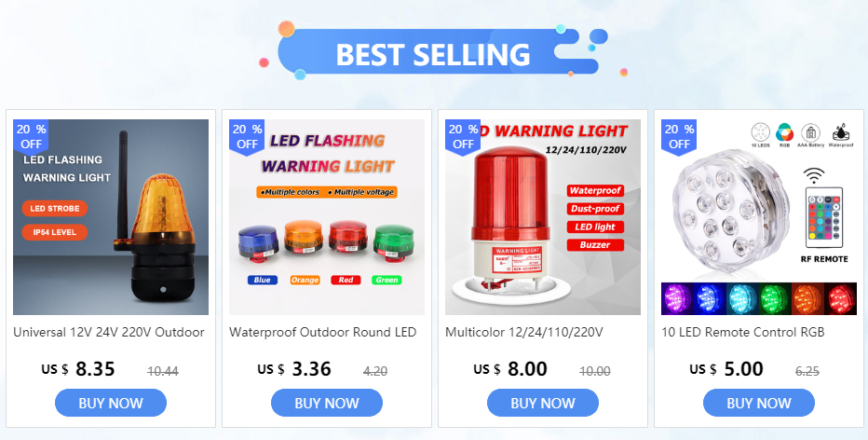Click the 20% OFF badge on the orange strobe light
The height and width of the screenshot is (440, 868).
point(31,136)
